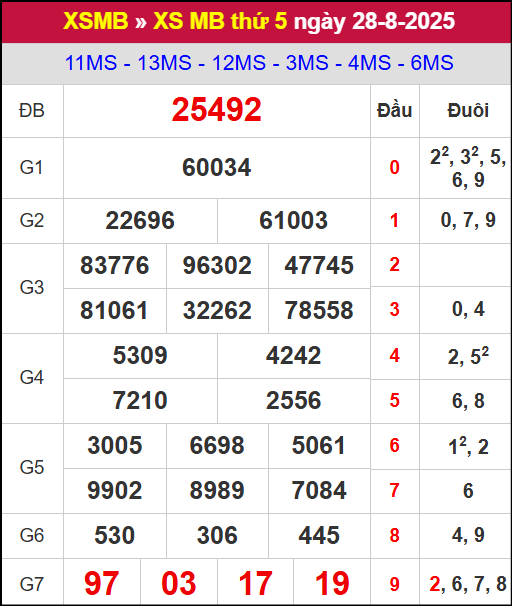Click the ticket codes row 11MS - 13MS
This screenshot has width=512, height=606.
(259, 63)
